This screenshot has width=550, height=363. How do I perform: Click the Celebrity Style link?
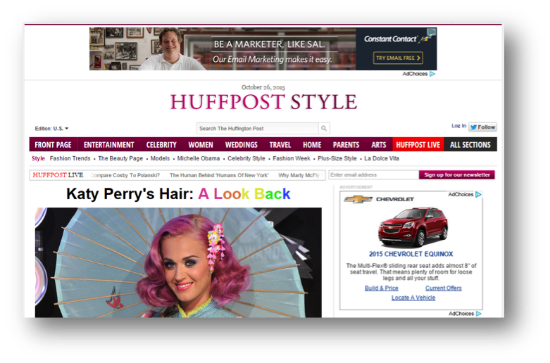click(246, 159)
